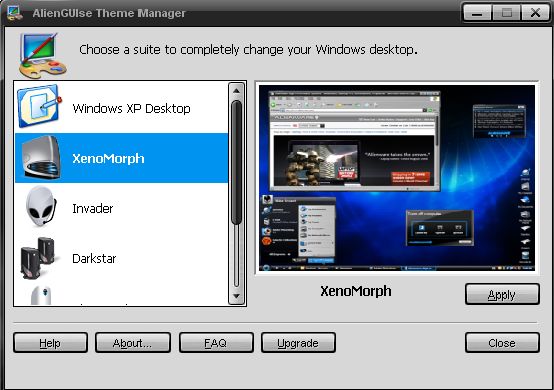Click the scroll down arrow of theme list
The height and width of the screenshot is (390, 554).
pos(236,296)
